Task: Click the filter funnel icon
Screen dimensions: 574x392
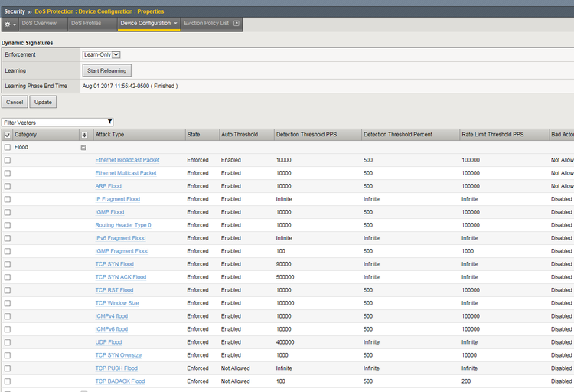Action: (x=110, y=122)
